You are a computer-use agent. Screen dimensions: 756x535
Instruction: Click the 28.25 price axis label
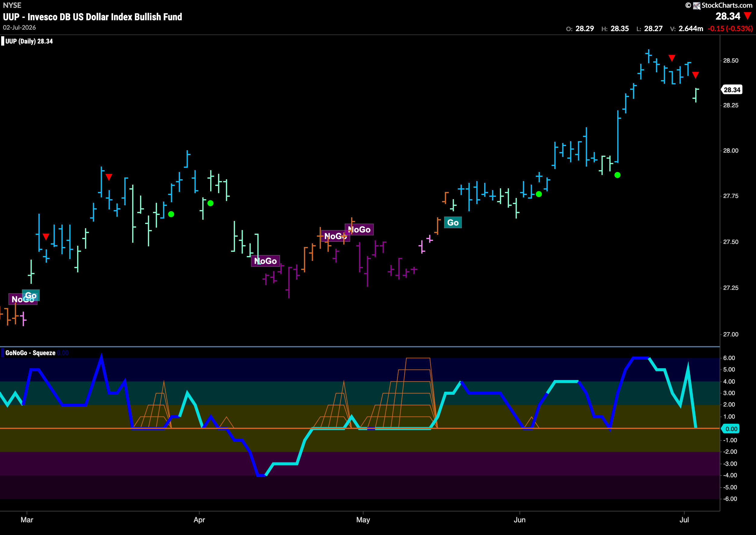[x=731, y=105]
